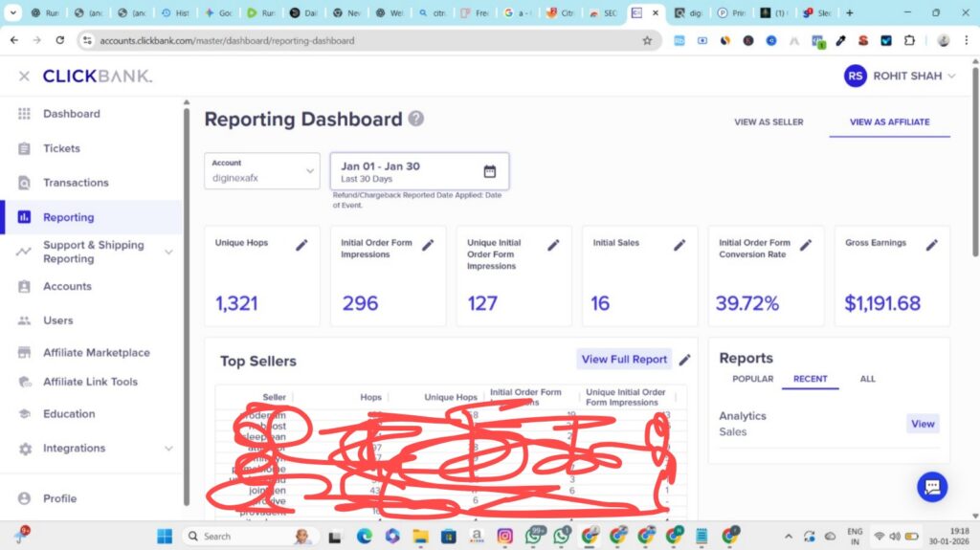Click the pencil icon on Unique Hops card
Screen dimensions: 980x550
301,245
